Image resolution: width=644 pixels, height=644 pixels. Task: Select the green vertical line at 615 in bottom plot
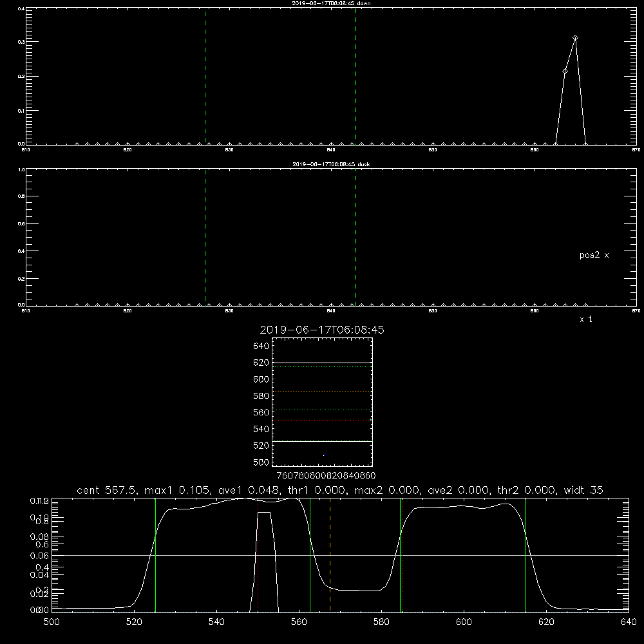point(526,555)
